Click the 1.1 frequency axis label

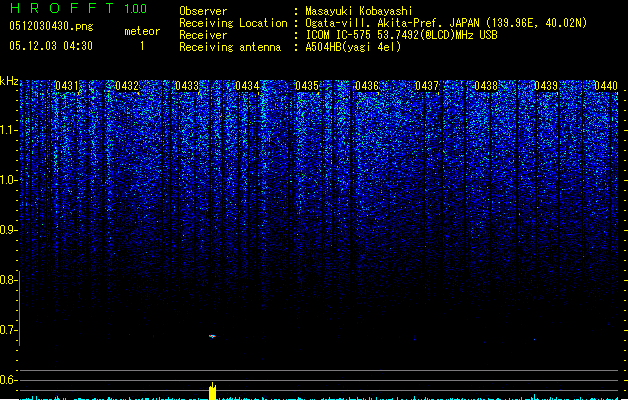click(x=8, y=130)
